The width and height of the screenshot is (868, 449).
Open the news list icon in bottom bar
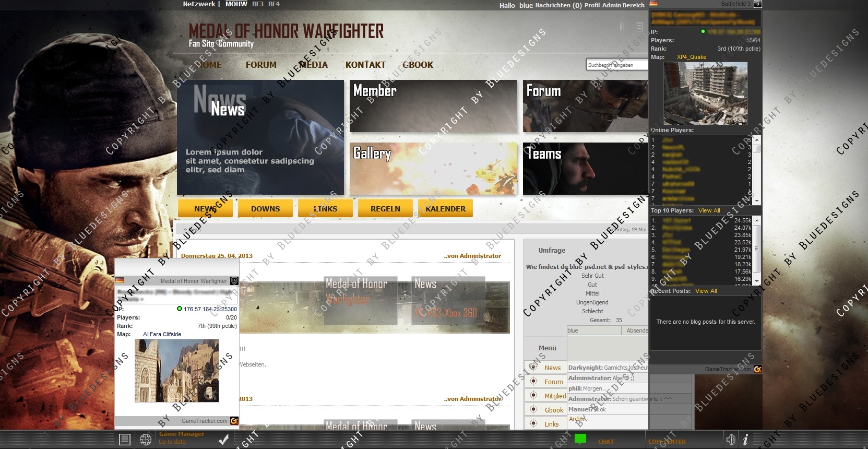[x=124, y=440]
